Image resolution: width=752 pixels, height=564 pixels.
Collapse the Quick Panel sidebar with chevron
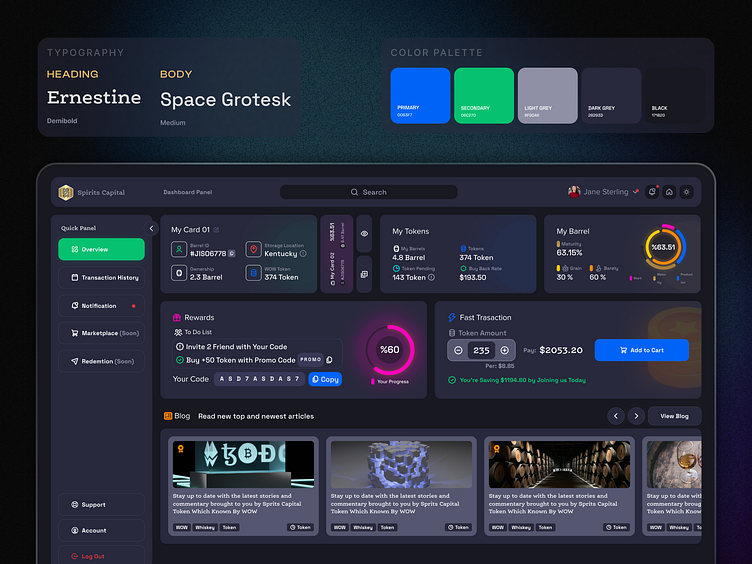pyautogui.click(x=152, y=228)
